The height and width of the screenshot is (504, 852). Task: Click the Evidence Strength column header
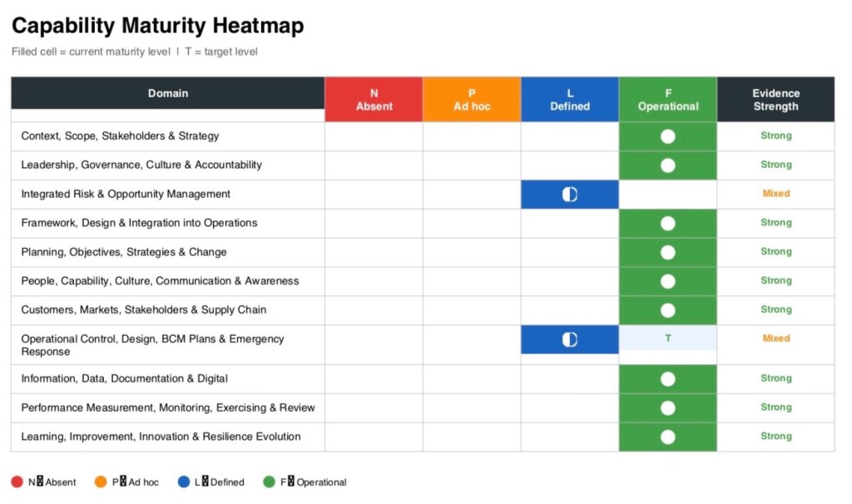[775, 100]
